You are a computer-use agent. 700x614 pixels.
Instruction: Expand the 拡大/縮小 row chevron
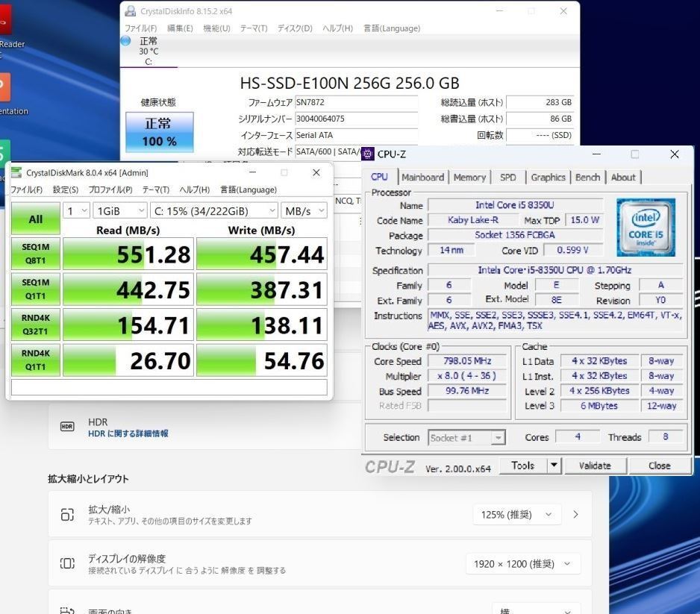(x=576, y=515)
